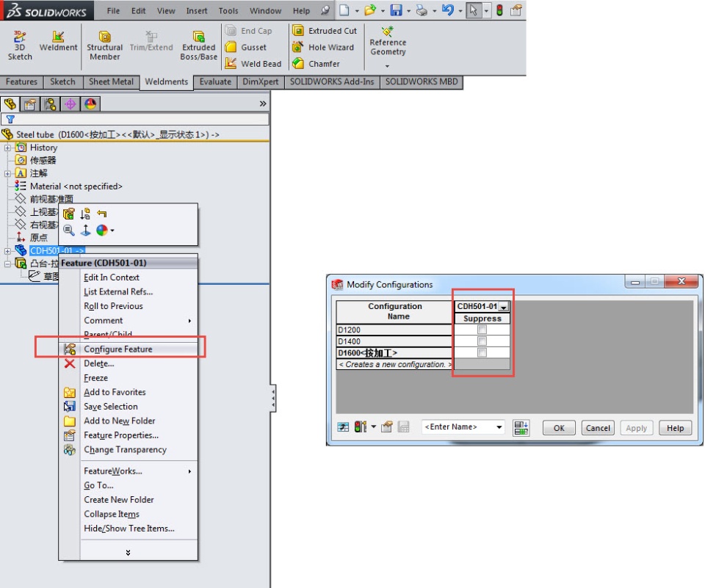Switch to SOLIDWORKS Add-Ins tab
Screen dimensions: 705x588
click(x=332, y=81)
